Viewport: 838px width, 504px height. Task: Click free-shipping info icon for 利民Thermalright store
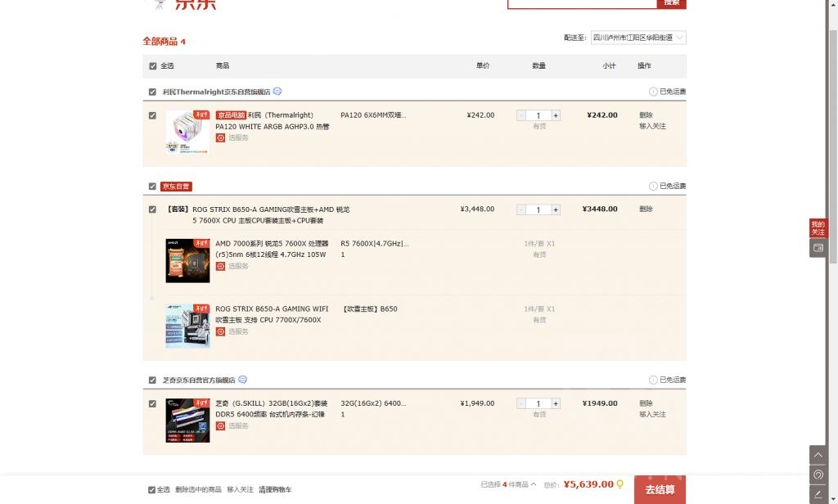(x=653, y=92)
